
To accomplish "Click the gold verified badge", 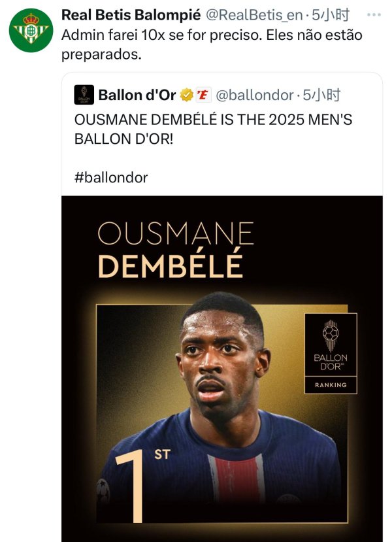I will click(186, 95).
